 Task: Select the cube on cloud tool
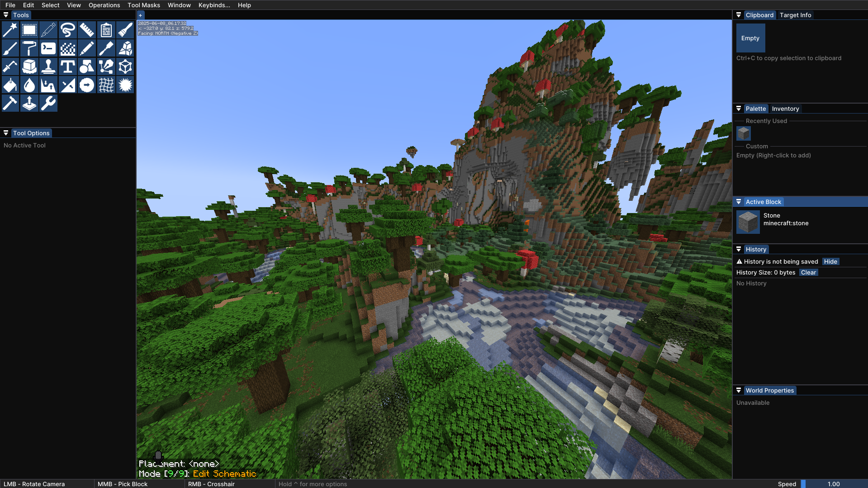click(x=29, y=66)
